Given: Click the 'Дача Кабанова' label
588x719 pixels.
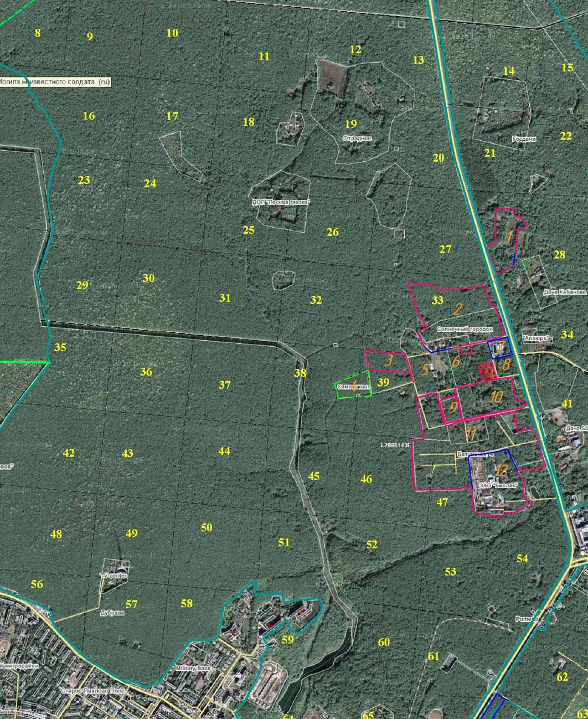Looking at the screenshot, I should click(x=564, y=291).
